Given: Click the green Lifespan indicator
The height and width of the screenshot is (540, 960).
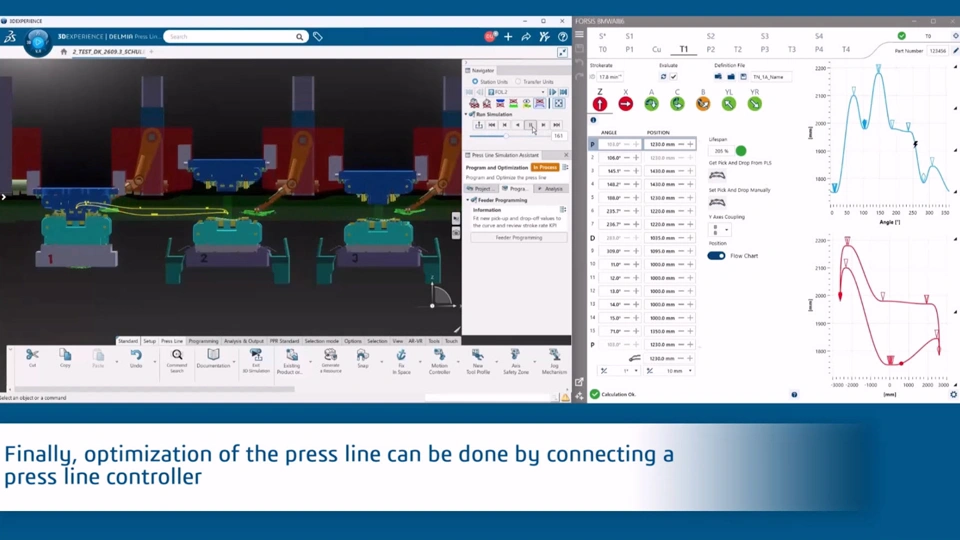Looking at the screenshot, I should pos(741,151).
